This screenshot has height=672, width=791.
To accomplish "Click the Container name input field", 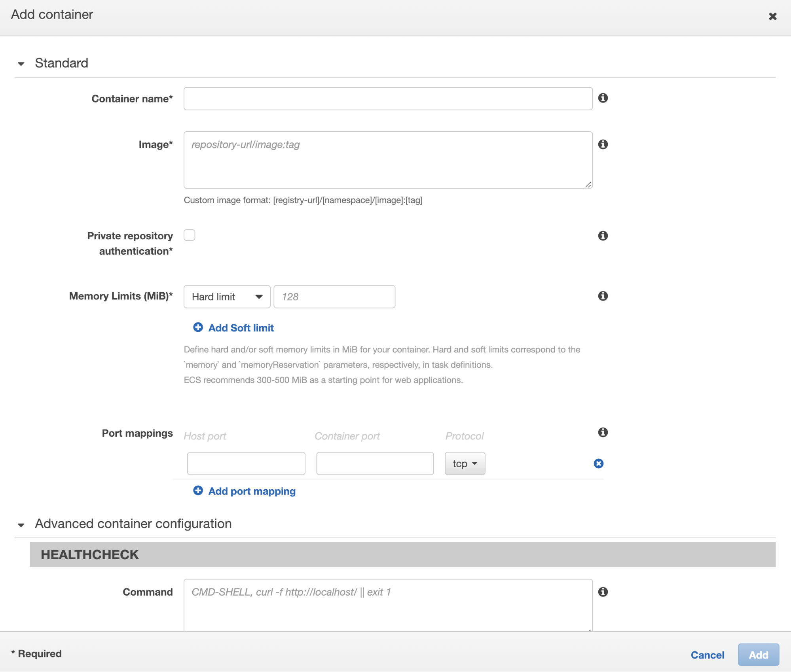I will pyautogui.click(x=388, y=98).
